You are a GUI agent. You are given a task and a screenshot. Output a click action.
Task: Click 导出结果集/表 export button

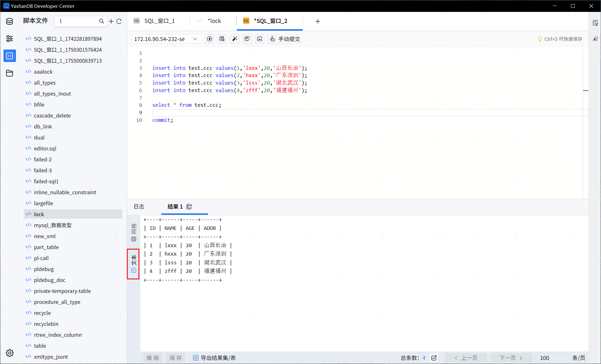click(x=215, y=358)
